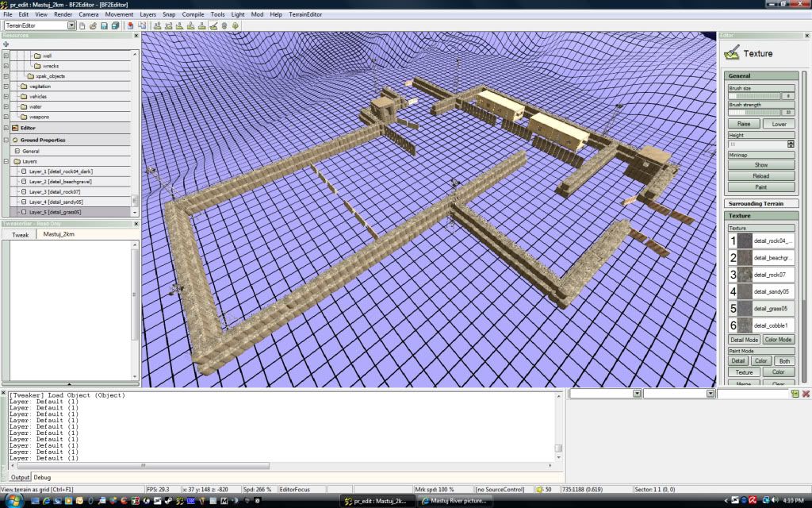Click the Height stepper control
The height and width of the screenshot is (508, 812).
(x=791, y=144)
